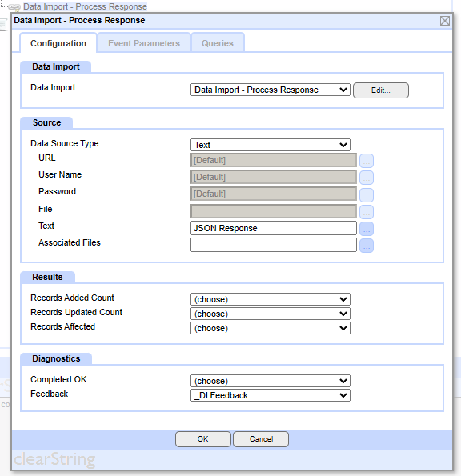The width and height of the screenshot is (461, 476).
Task: Expand the Records Affected dropdown
Action: (x=271, y=328)
